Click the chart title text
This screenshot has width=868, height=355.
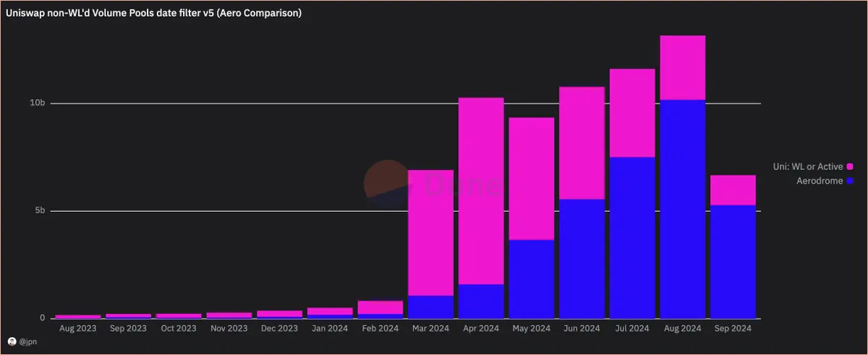coord(154,14)
